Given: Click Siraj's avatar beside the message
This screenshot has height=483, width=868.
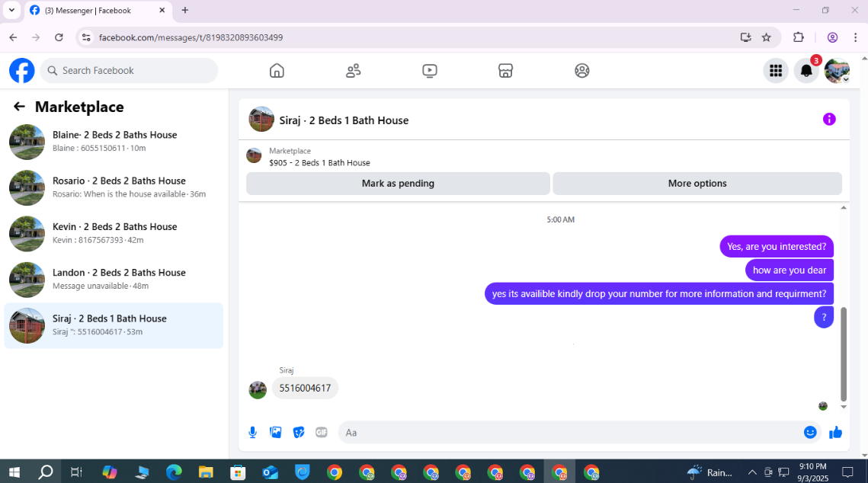Looking at the screenshot, I should tap(258, 390).
